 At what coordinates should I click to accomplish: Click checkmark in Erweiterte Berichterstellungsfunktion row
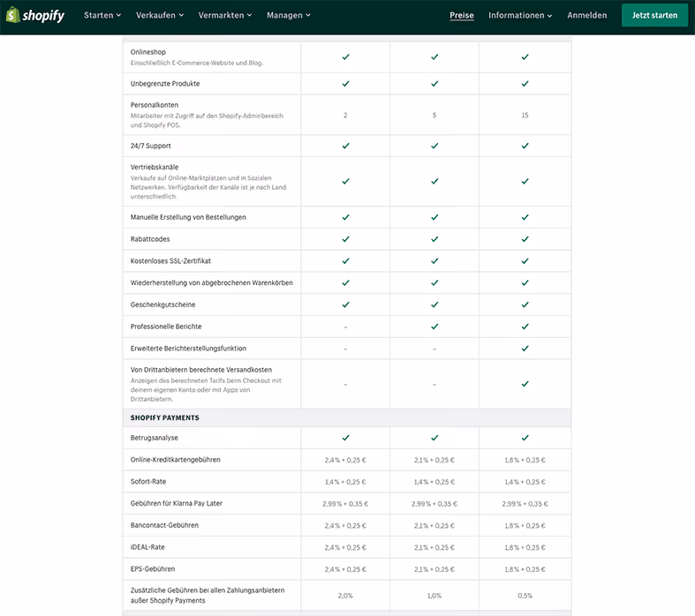tap(525, 349)
